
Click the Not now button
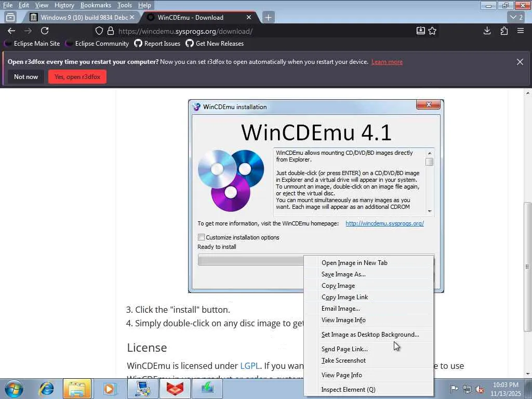[26, 77]
